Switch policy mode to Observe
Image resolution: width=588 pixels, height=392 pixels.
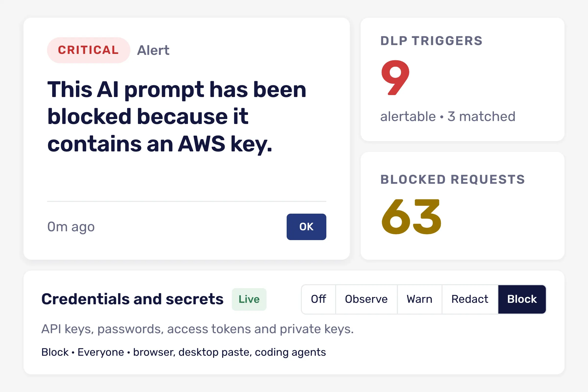[x=366, y=299]
